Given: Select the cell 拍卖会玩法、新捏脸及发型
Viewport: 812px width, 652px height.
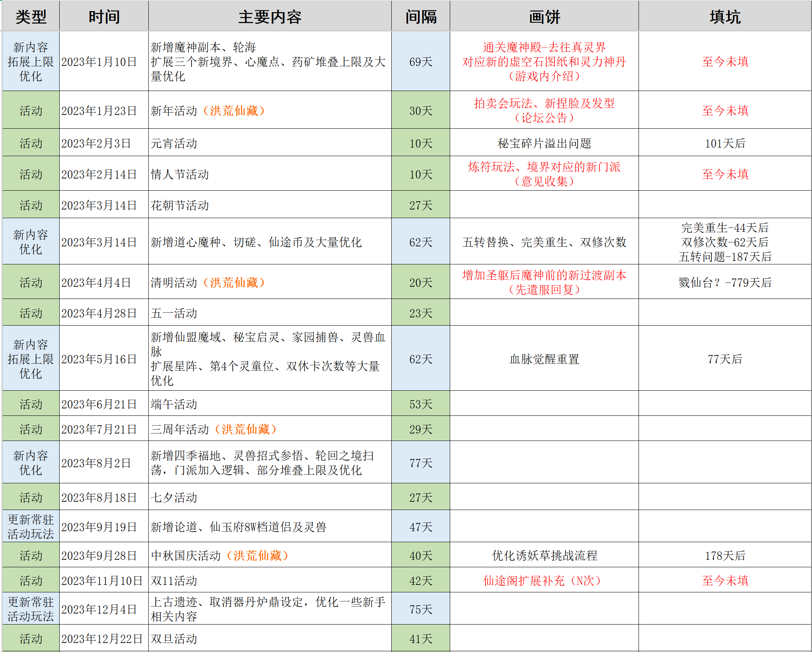Looking at the screenshot, I should pyautogui.click(x=544, y=110).
